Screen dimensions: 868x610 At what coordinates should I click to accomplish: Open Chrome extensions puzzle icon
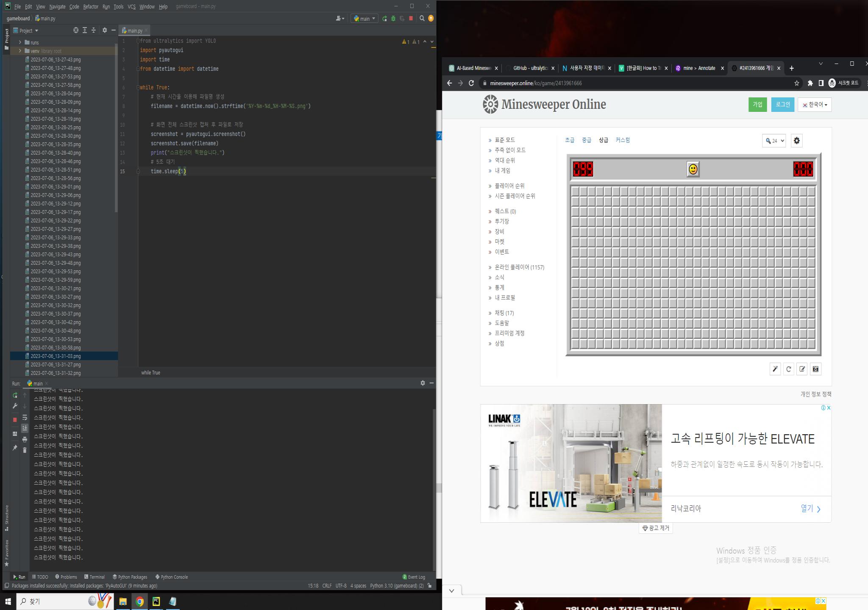(x=810, y=83)
